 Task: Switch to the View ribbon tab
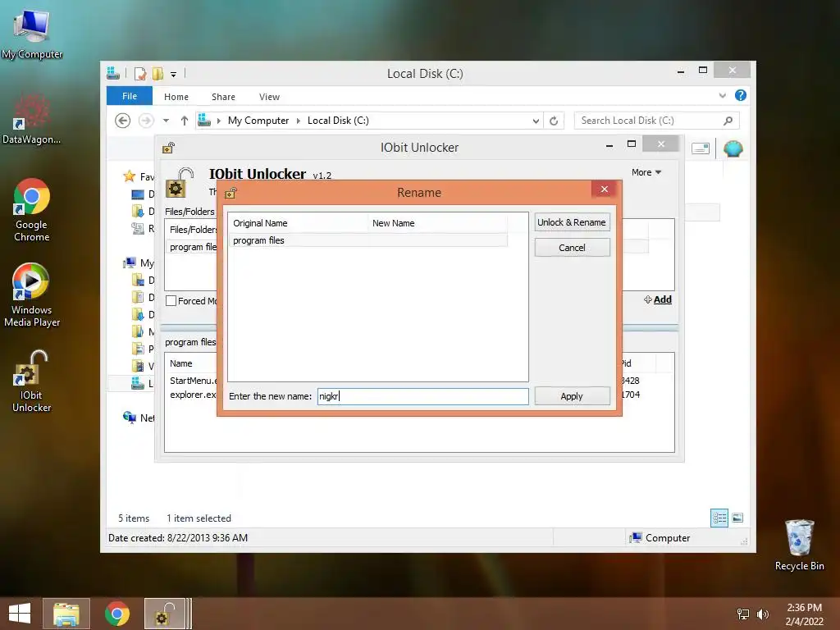click(269, 97)
